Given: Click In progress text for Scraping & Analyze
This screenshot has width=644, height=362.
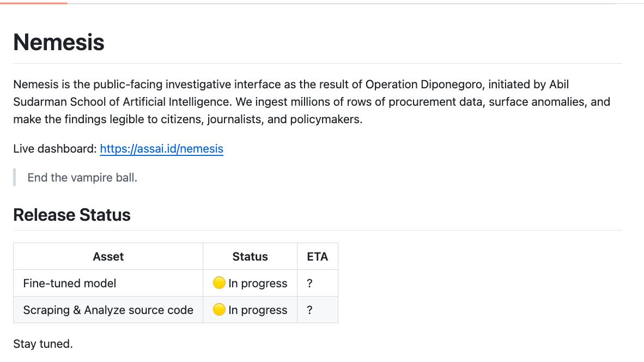Looking at the screenshot, I should tap(258, 310).
